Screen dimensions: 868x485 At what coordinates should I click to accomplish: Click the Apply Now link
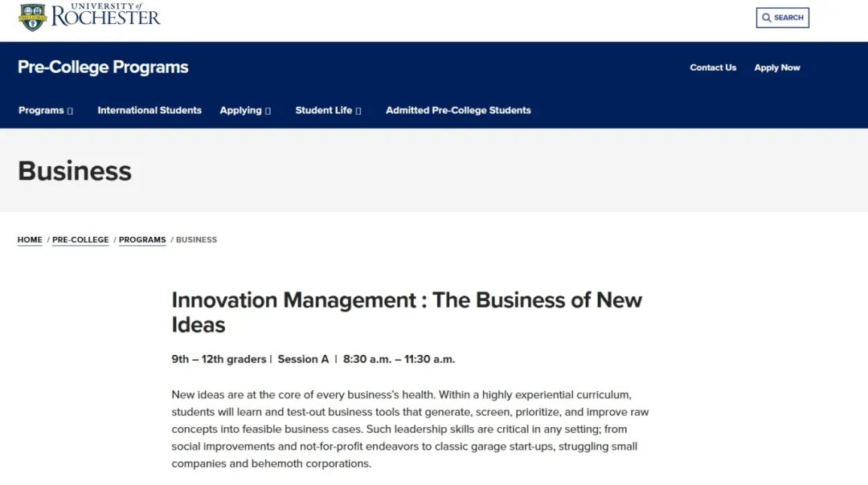pyautogui.click(x=776, y=67)
